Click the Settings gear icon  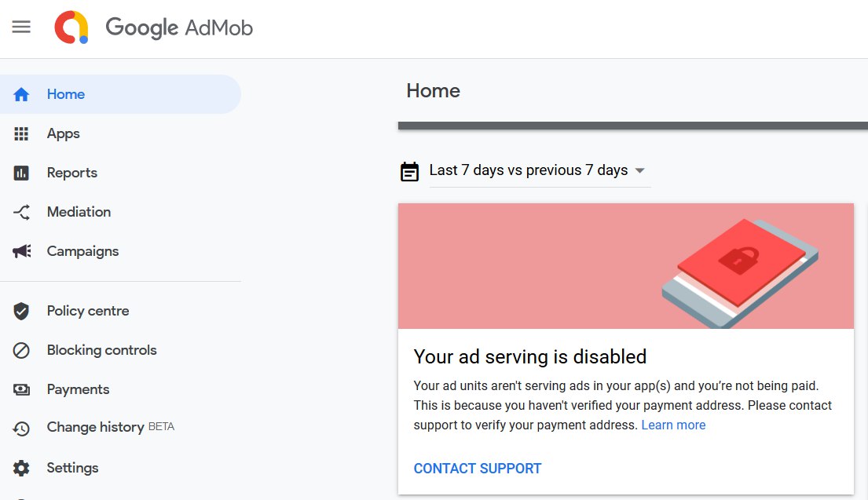click(21, 469)
